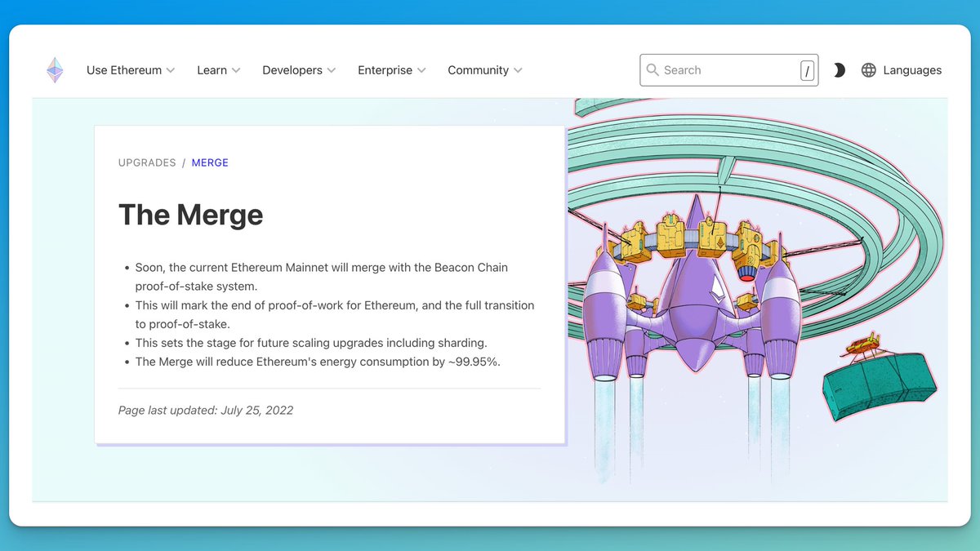Go to the UPGRADES breadcrumb

pyautogui.click(x=147, y=162)
